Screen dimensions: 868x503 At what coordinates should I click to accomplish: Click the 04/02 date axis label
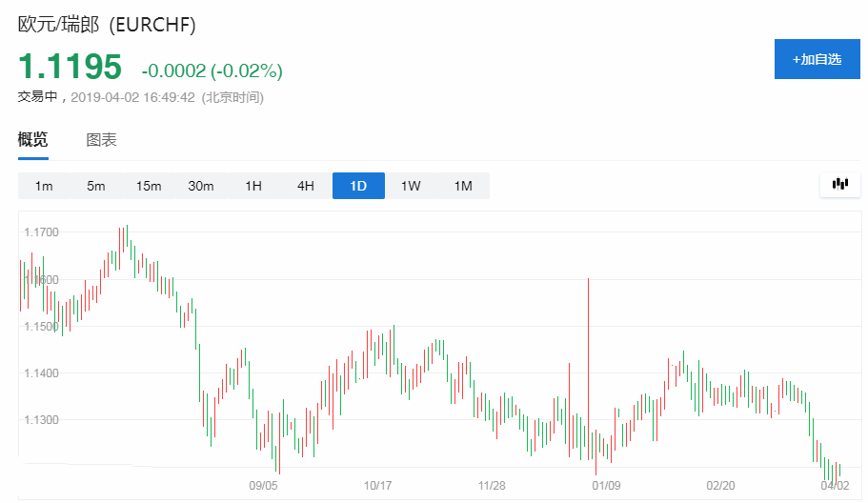835,486
